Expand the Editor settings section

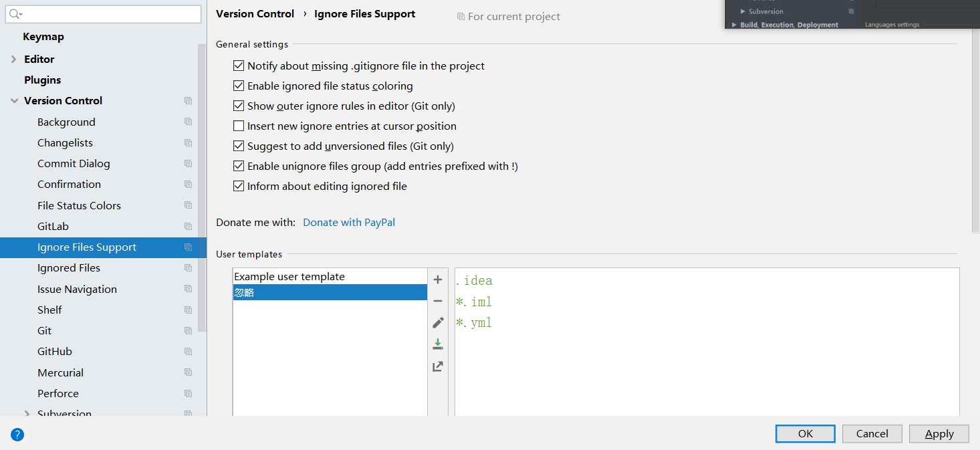click(14, 60)
